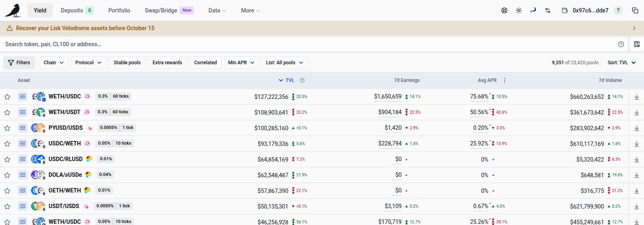Image resolution: width=644 pixels, height=225 pixels.
Task: Expand the Data menu in the header
Action: pyautogui.click(x=217, y=10)
